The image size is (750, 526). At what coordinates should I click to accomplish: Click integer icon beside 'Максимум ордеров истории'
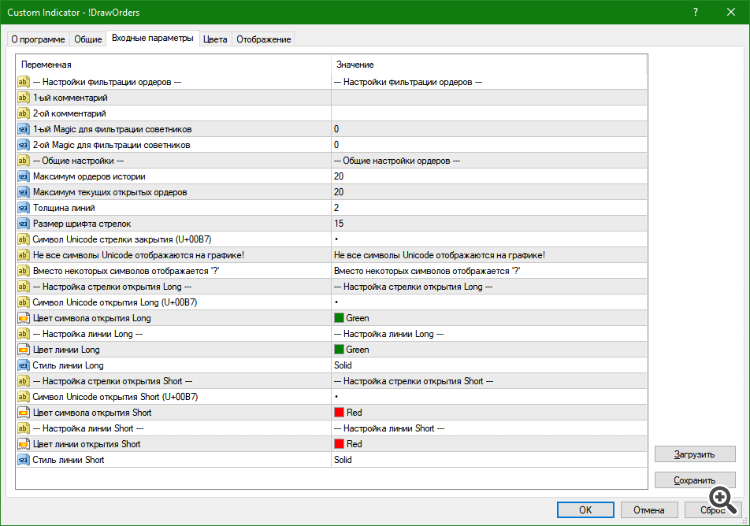click(23, 176)
